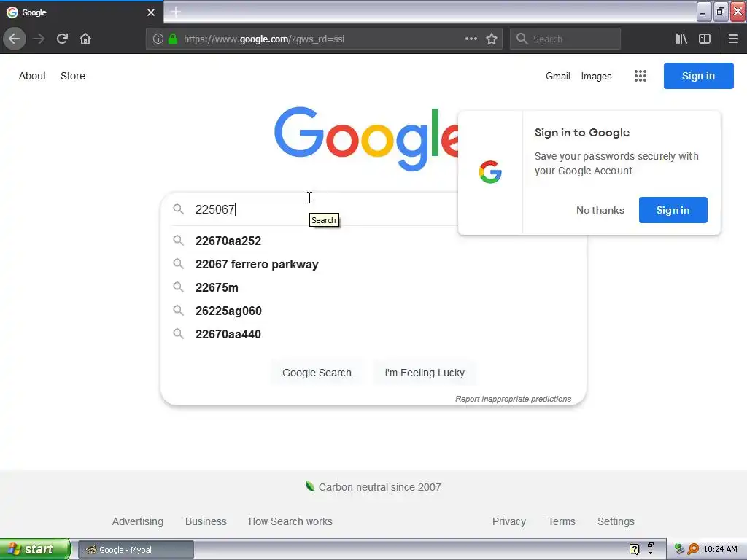Open the Gmail link
This screenshot has height=560, width=747.
[x=558, y=76]
